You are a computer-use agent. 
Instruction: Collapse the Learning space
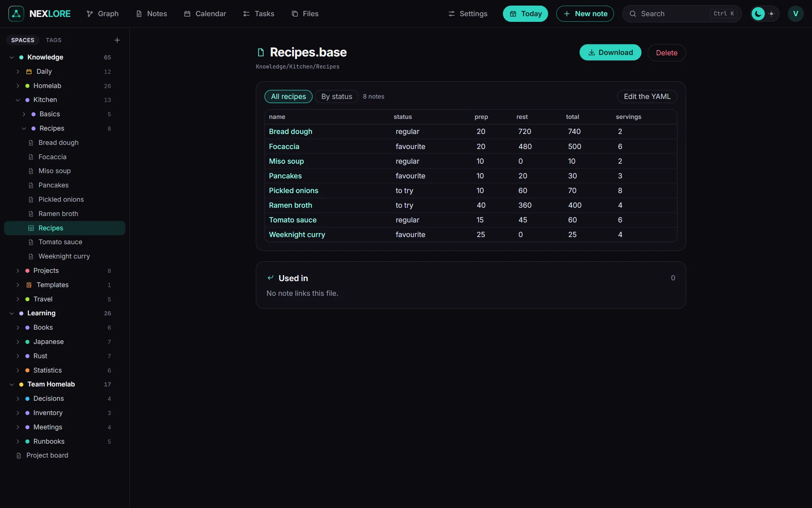coord(12,313)
